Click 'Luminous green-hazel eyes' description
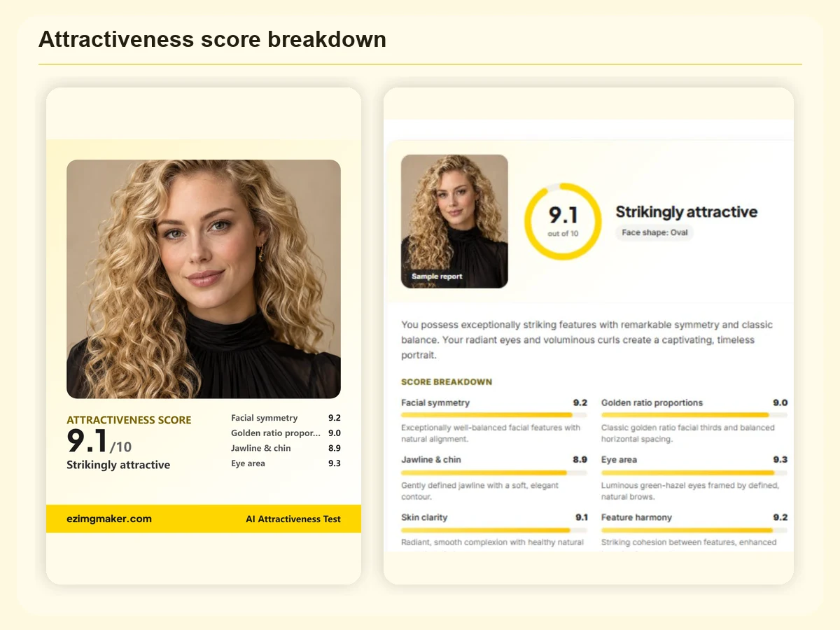 [690, 491]
